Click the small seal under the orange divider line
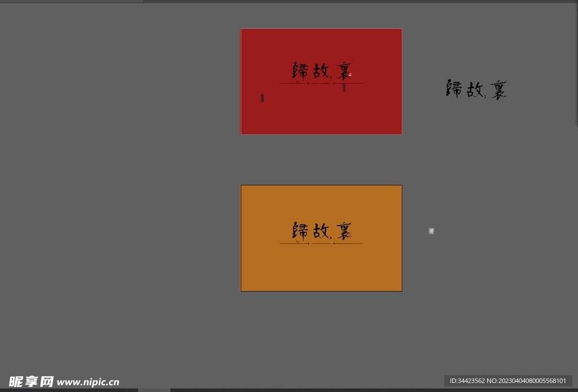578x392 pixels. [297, 243]
